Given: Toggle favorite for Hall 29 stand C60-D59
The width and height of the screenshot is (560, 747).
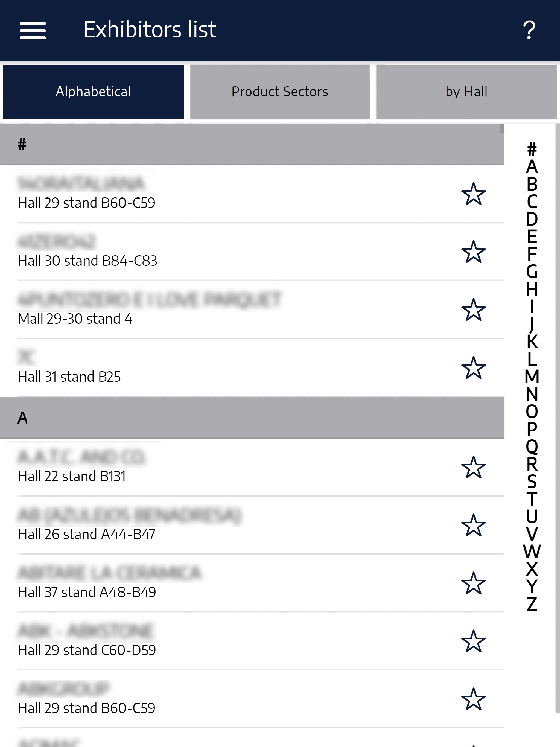Looking at the screenshot, I should click(x=474, y=641).
